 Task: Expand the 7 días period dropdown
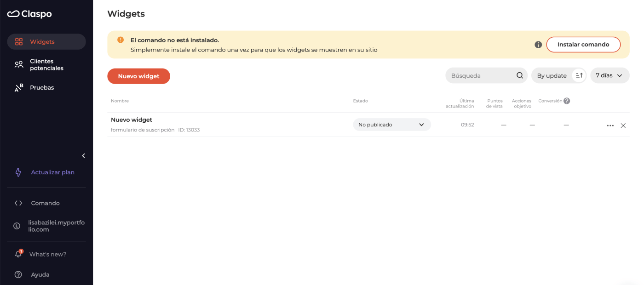[609, 75]
